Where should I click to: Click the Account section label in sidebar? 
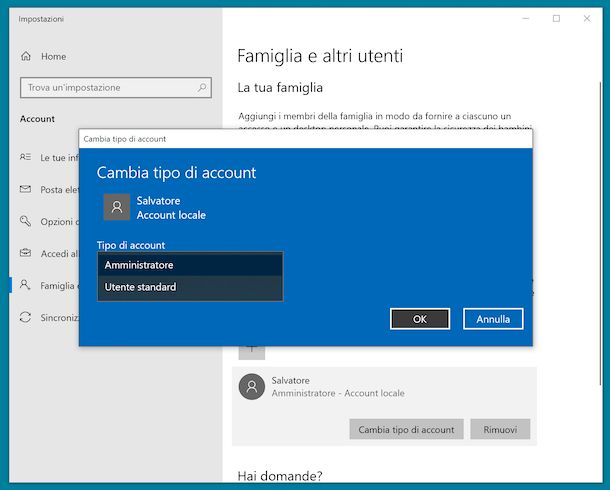[37, 119]
